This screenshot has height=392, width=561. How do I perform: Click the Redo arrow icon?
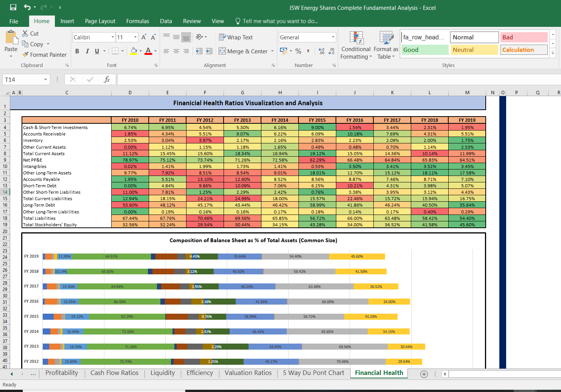coord(44,7)
